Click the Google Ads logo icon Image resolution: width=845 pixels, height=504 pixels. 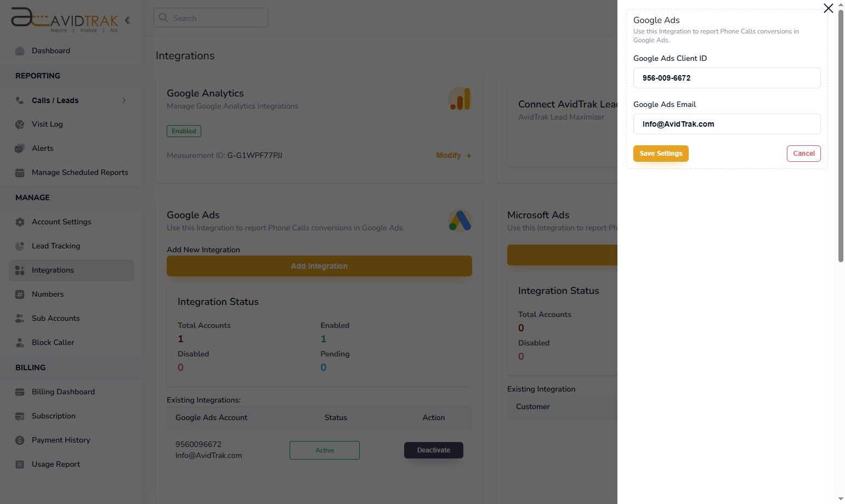[460, 220]
